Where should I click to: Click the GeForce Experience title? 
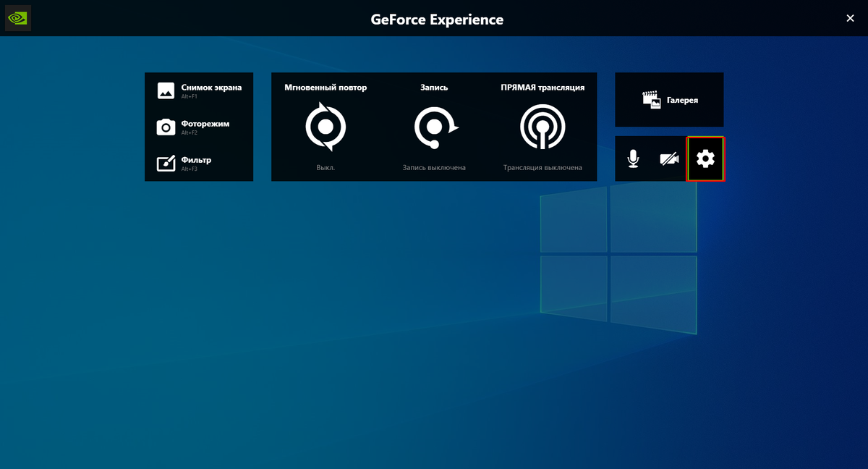(x=436, y=20)
